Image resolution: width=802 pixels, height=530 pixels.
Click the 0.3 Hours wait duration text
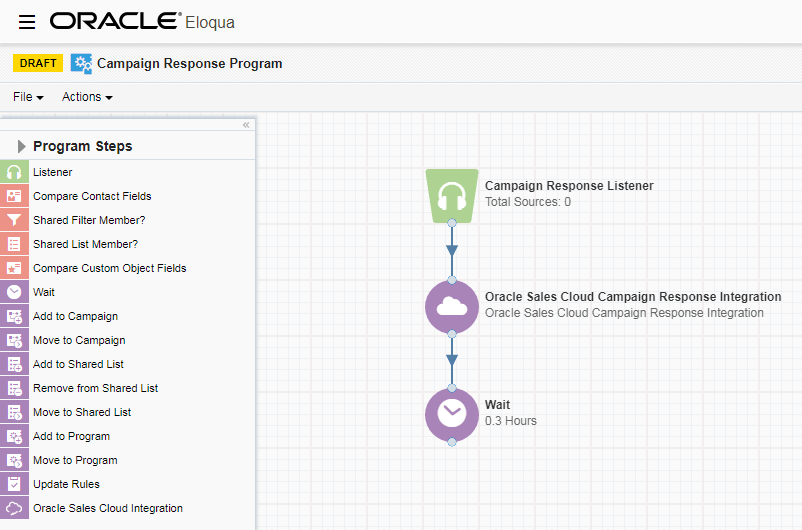510,421
